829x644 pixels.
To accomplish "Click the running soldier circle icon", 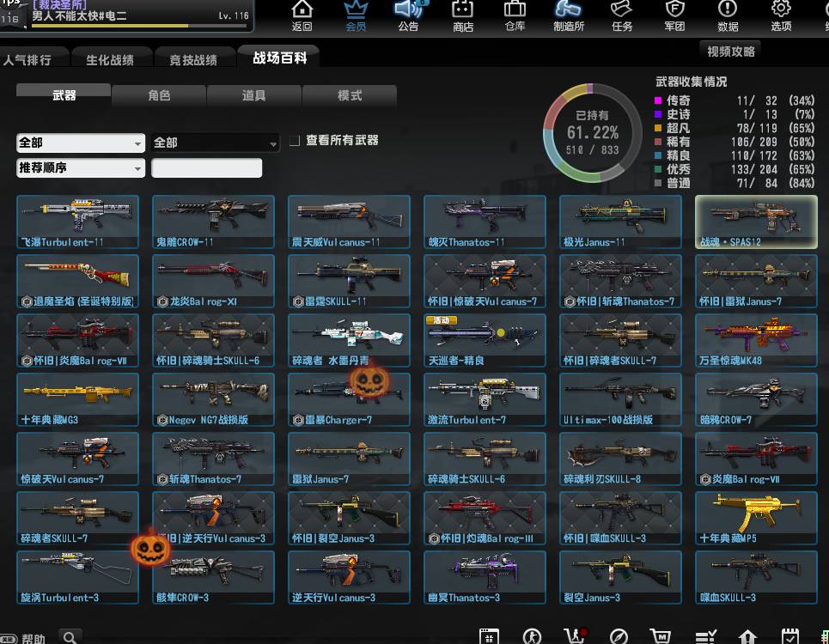I will coord(532,636).
